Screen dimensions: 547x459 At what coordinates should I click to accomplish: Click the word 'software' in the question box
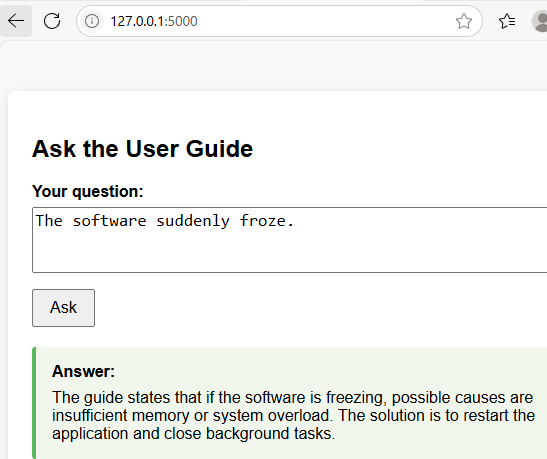click(109, 221)
